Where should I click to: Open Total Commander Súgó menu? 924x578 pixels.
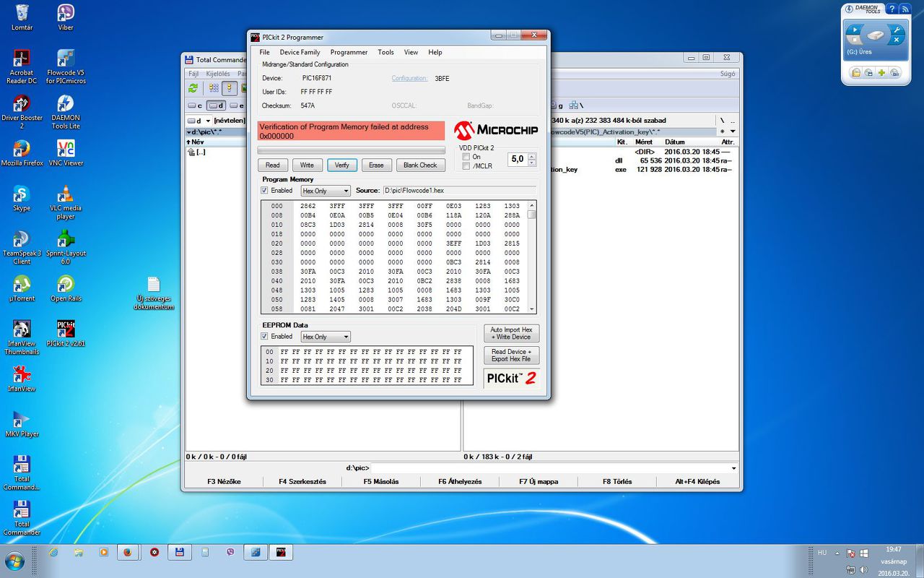click(728, 74)
